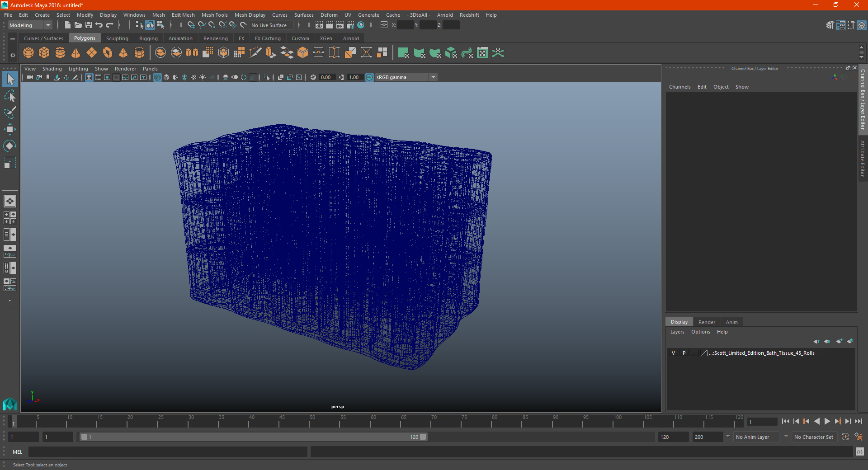Switch to the Render layer tab
The height and width of the screenshot is (470, 868).
point(707,322)
